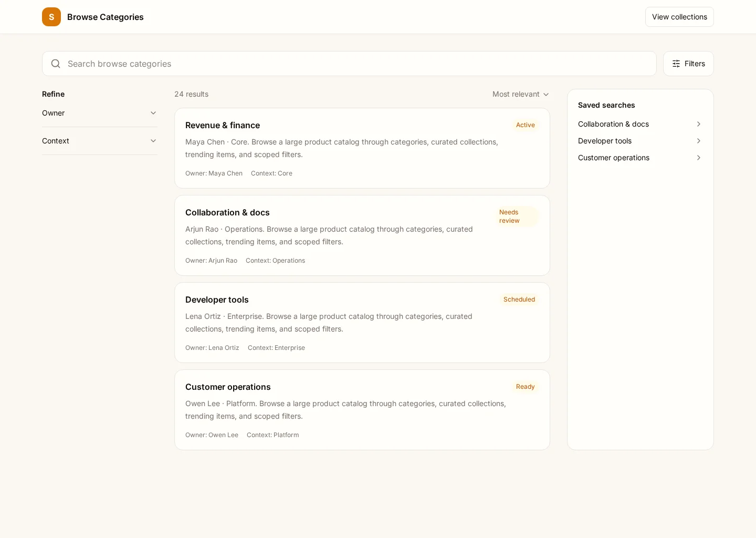Expand the Owner refine section
The width and height of the screenshot is (756, 538).
(x=100, y=113)
